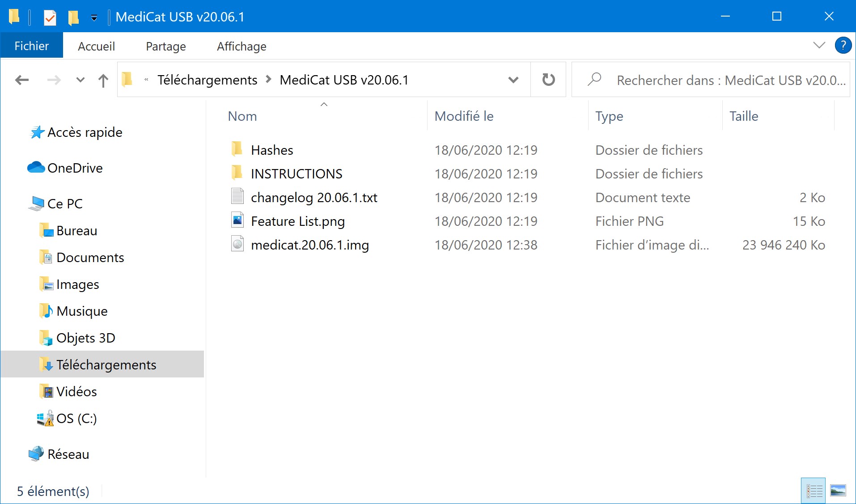Click the search box for MediCat folder

tap(711, 80)
